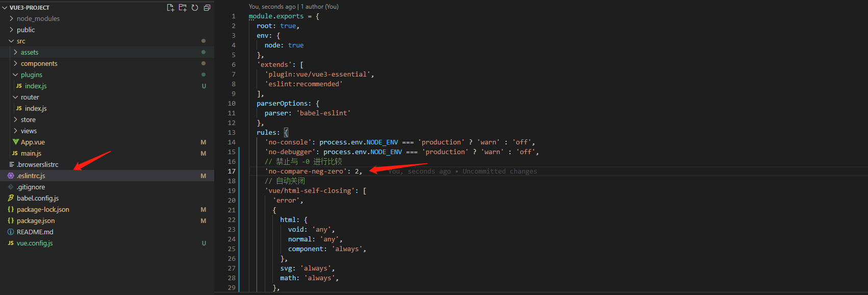The image size is (868, 295).
Task: Click the New File icon in explorer header
Action: tap(170, 8)
